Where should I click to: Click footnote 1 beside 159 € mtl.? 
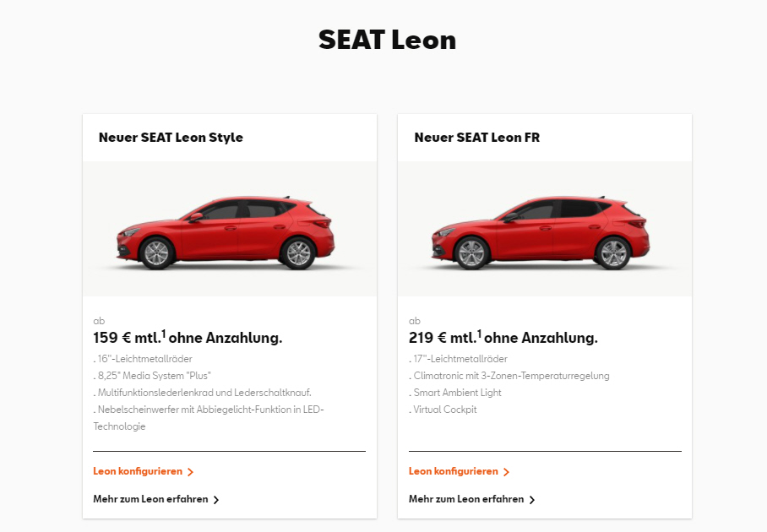coord(163,334)
